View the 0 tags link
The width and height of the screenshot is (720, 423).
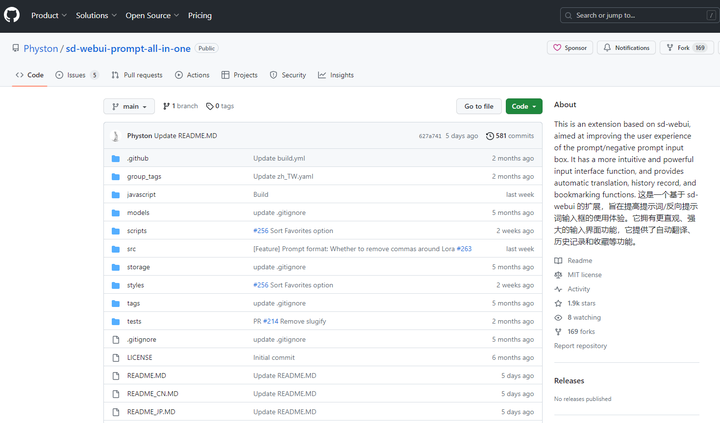point(220,106)
